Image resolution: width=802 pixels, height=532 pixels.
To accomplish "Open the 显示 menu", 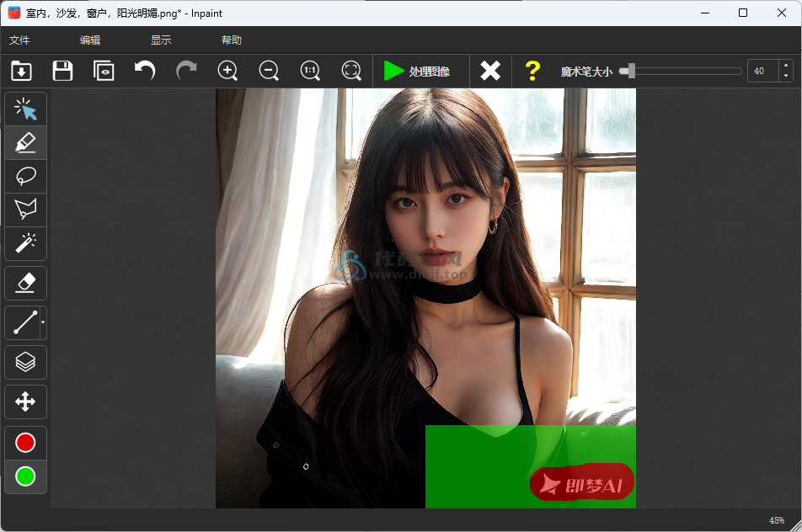I will (161, 40).
